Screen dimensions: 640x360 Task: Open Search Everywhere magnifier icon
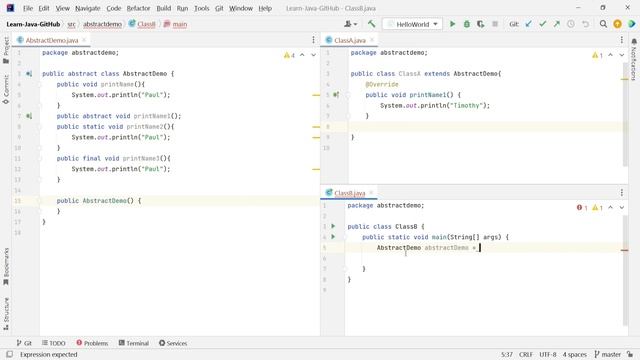pyautogui.click(x=603, y=24)
